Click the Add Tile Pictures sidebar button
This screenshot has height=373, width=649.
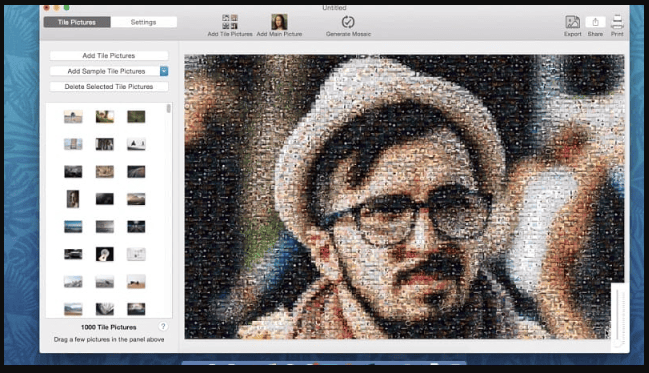109,55
